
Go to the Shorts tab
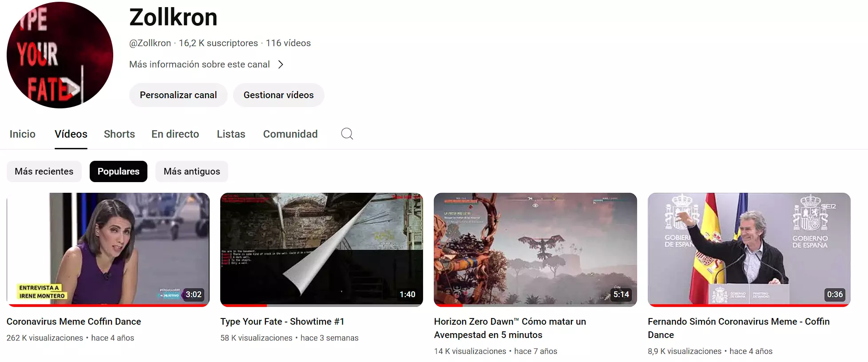pyautogui.click(x=119, y=134)
